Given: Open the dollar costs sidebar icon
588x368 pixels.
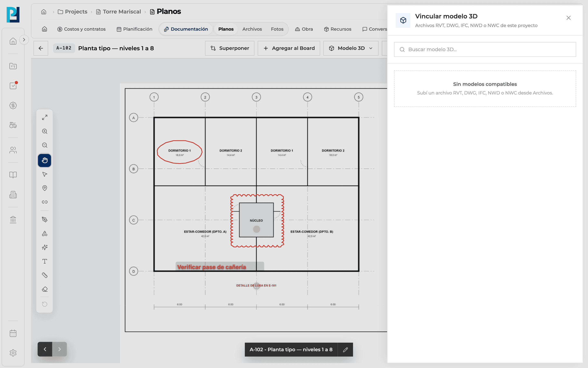Looking at the screenshot, I should point(13,105).
